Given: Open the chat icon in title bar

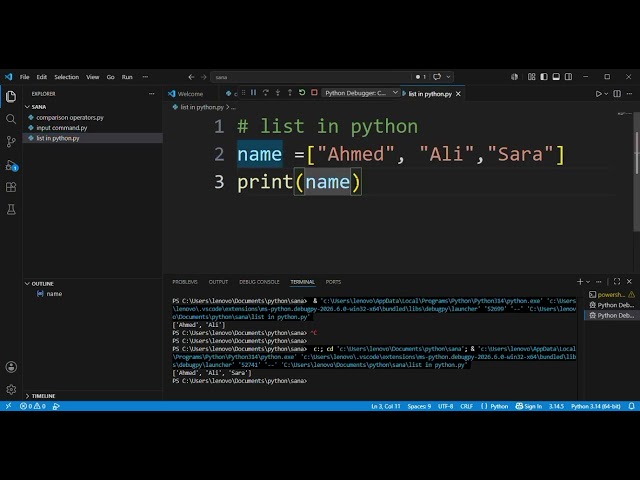Looking at the screenshot, I should [x=437, y=77].
